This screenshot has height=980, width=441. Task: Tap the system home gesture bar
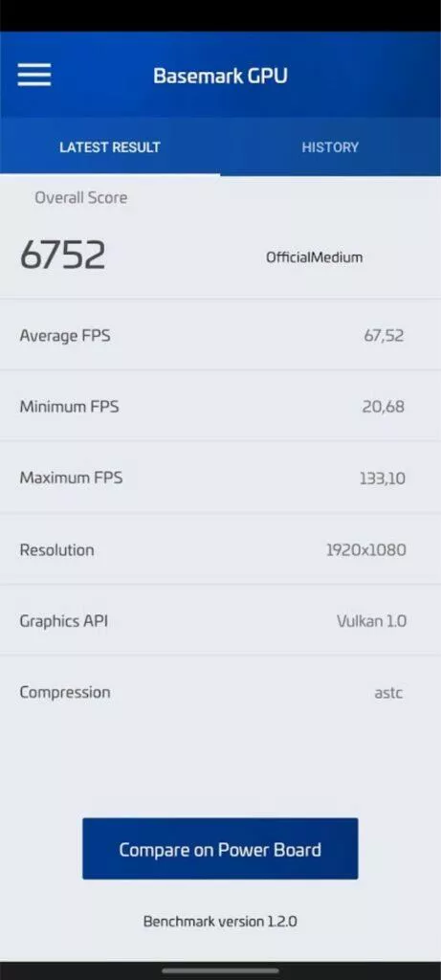point(220,970)
